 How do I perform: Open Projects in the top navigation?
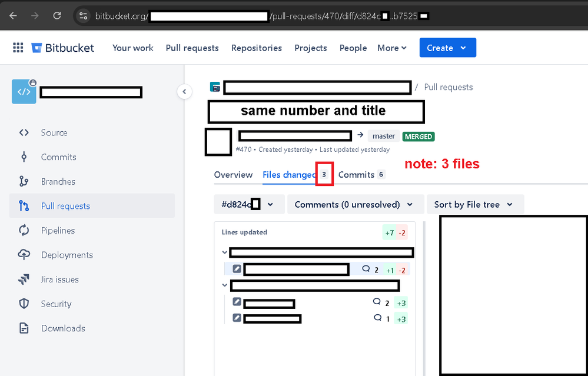(x=311, y=48)
